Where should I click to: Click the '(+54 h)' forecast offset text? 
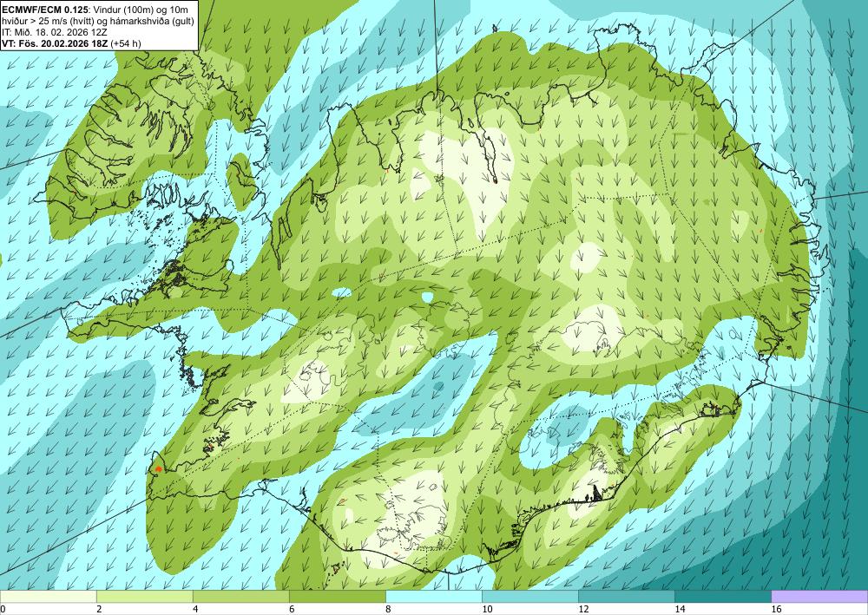click(126, 43)
